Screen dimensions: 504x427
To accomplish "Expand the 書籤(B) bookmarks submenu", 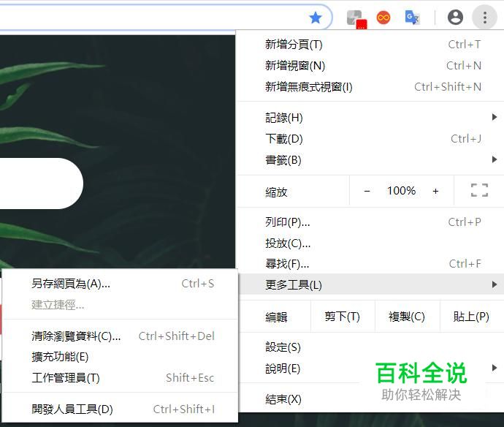I will tap(371, 160).
